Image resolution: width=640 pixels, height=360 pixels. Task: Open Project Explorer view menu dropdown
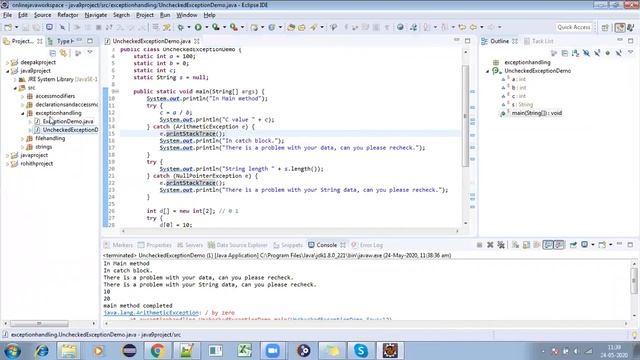click(90, 53)
